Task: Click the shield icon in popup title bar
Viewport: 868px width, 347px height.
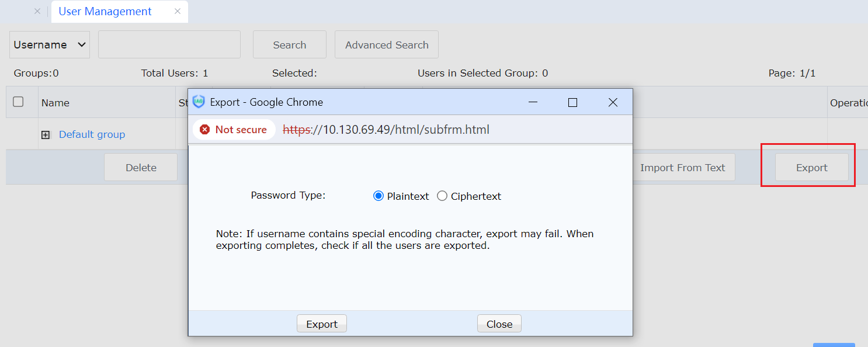Action: pyautogui.click(x=199, y=102)
